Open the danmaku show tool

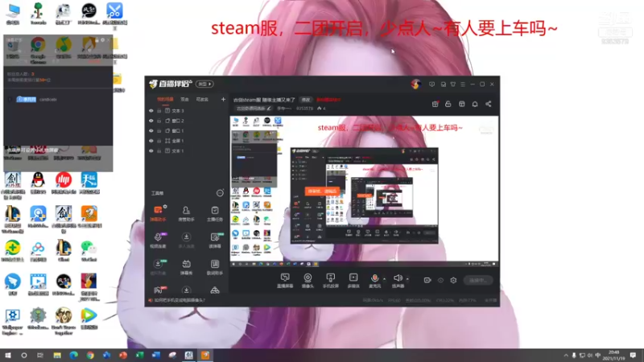(x=186, y=267)
